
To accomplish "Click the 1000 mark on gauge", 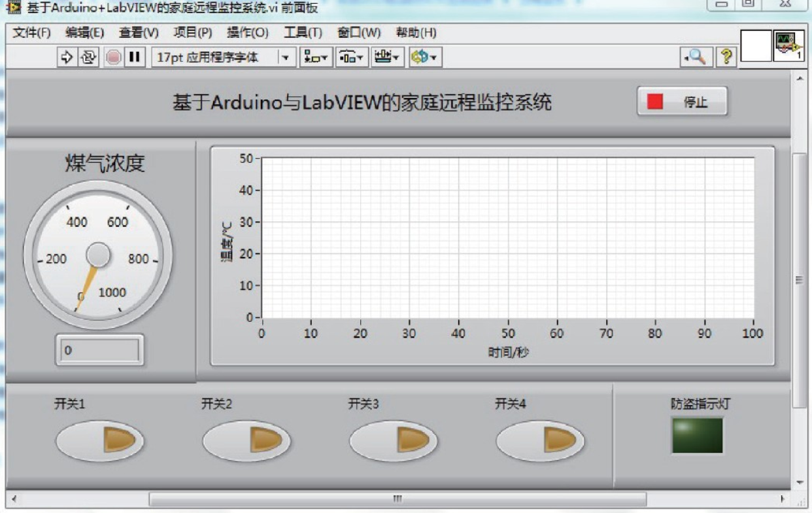I will point(112,292).
